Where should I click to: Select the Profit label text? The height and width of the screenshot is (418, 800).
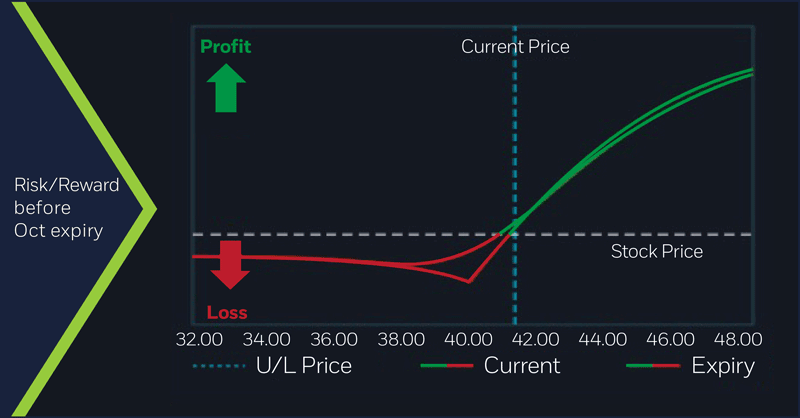[x=226, y=47]
